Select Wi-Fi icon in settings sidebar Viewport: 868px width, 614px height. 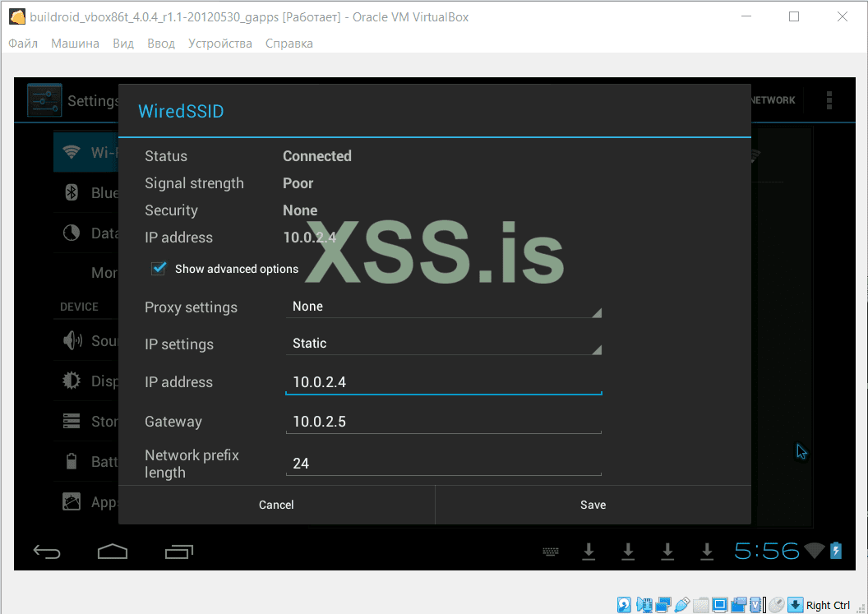click(x=72, y=152)
